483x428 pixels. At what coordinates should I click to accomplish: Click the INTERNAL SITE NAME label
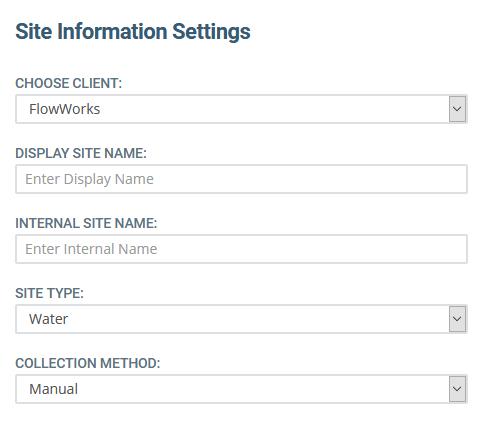pos(86,223)
